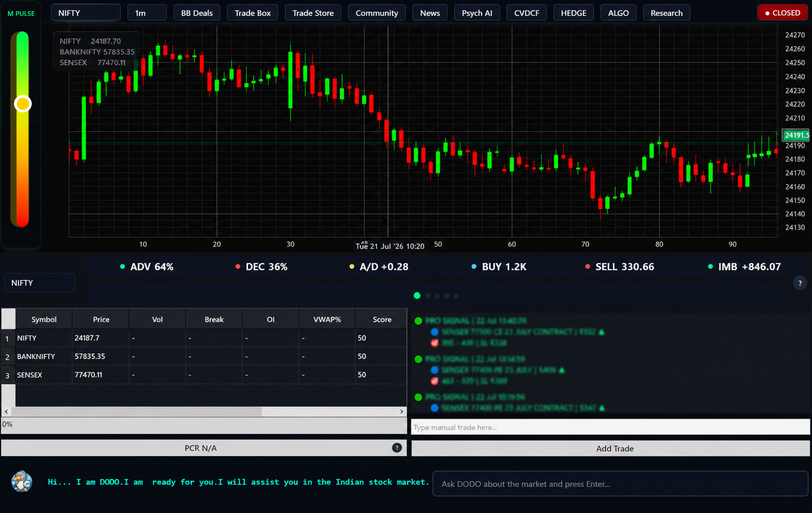Viewport: 812px width, 513px height.
Task: Open the CVDCF tab
Action: pos(526,13)
